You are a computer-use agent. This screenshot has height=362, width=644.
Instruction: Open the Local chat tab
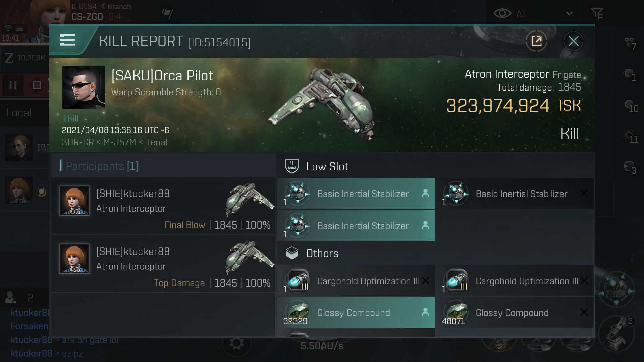coord(19,113)
